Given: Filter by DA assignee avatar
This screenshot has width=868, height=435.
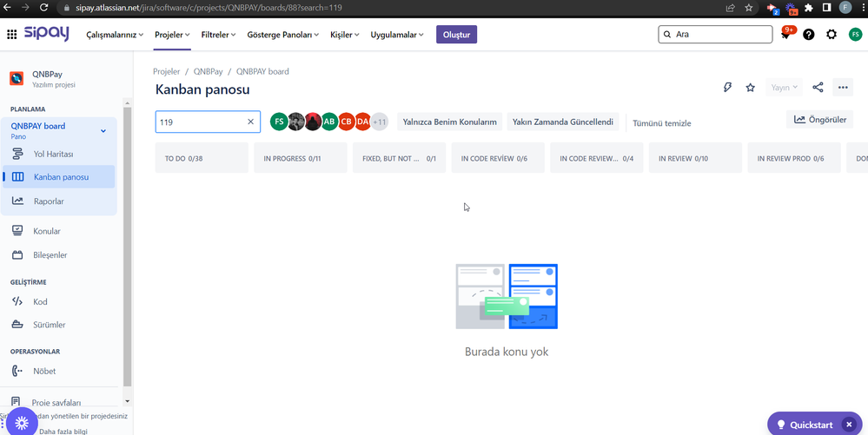Looking at the screenshot, I should [x=362, y=122].
